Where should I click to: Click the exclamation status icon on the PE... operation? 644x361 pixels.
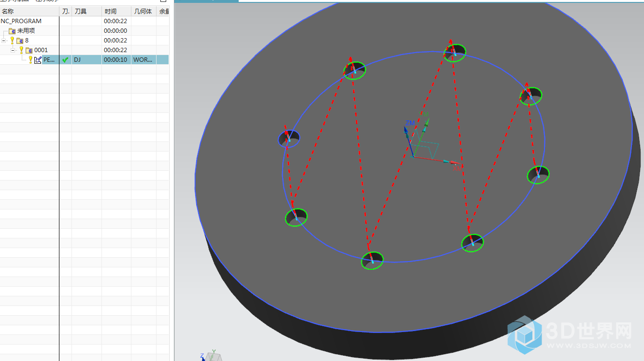pos(30,60)
